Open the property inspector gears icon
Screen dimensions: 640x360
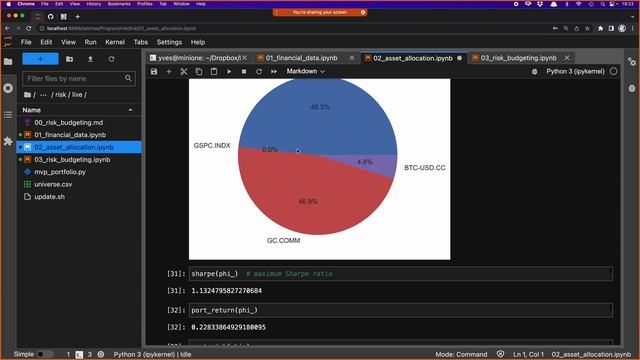[x=632, y=62]
